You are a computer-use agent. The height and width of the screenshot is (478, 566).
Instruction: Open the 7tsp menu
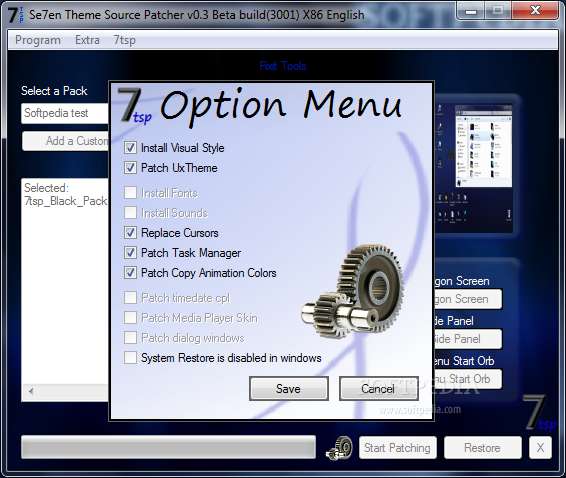(125, 40)
